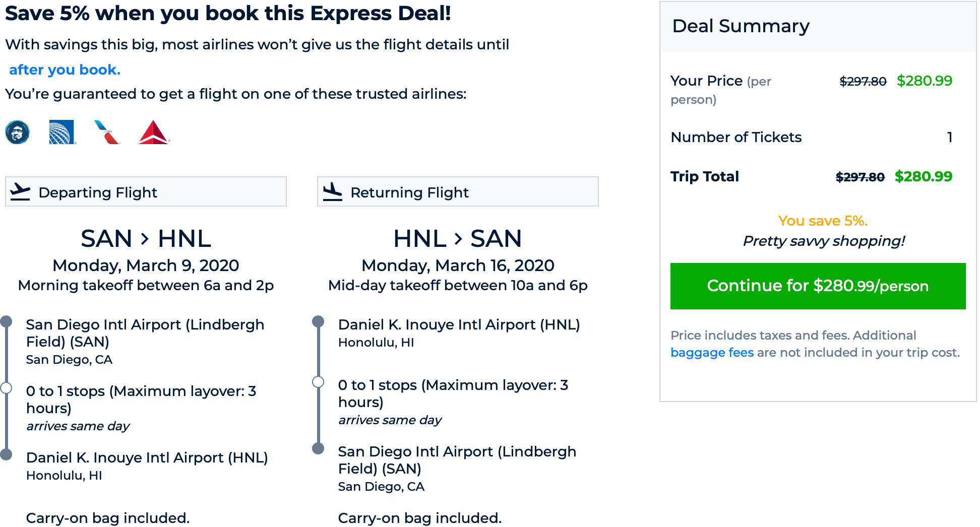
Task: Click the departing plane takeoff icon
Action: pyautogui.click(x=20, y=192)
